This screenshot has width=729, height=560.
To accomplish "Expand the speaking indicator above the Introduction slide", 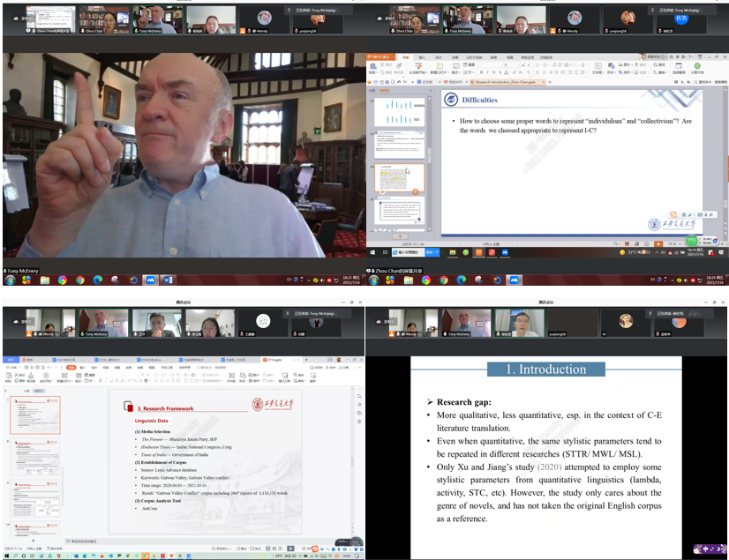I will click(681, 313).
